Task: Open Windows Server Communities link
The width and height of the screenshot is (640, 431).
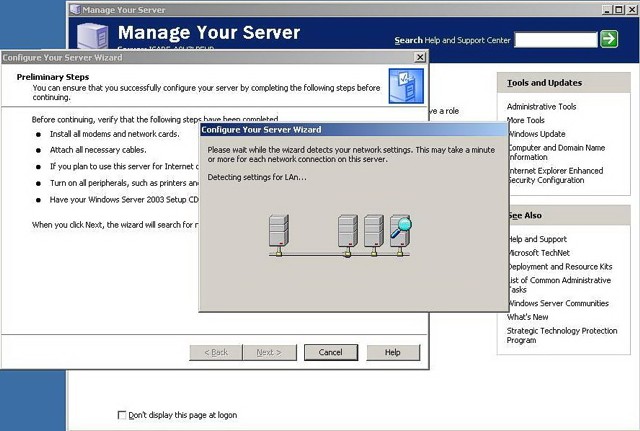Action: 558,303
